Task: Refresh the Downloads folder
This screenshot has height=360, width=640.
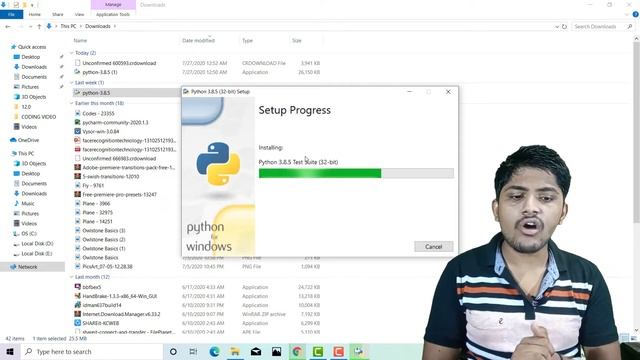Action: point(564,27)
